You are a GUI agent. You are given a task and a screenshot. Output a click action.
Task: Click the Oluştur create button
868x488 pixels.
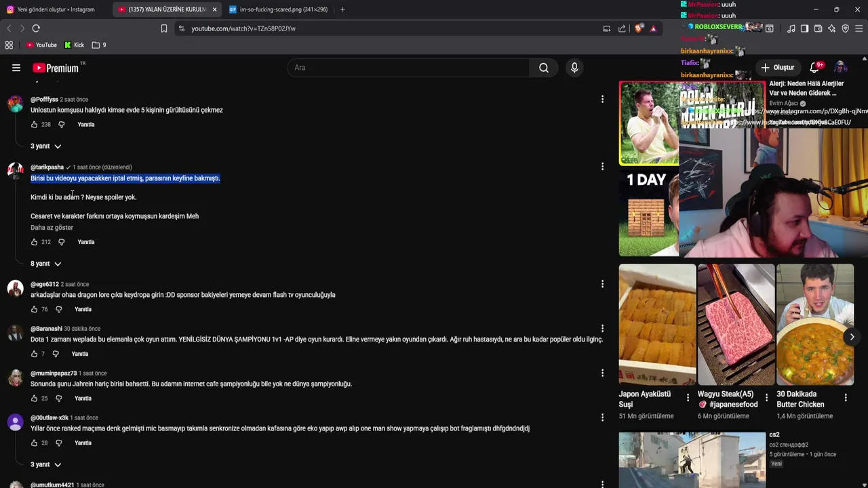[778, 68]
